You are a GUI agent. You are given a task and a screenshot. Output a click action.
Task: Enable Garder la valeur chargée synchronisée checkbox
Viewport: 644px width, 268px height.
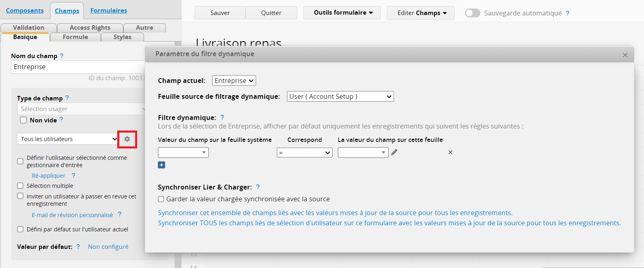coord(161,199)
